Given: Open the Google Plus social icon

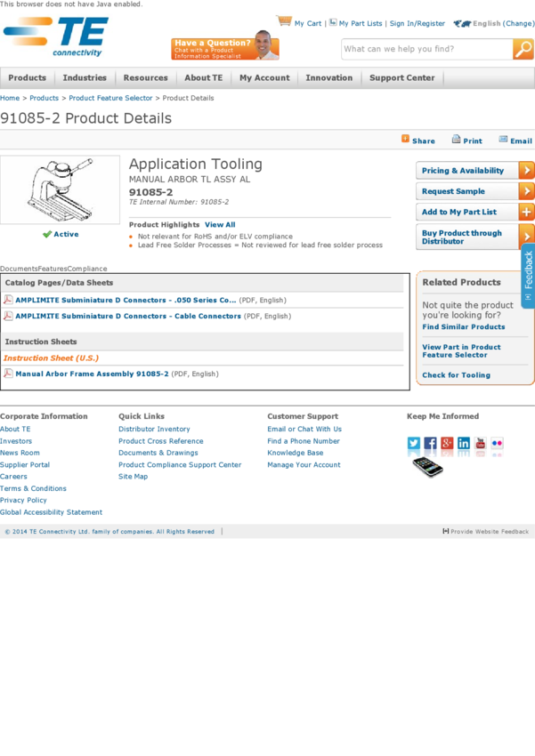Looking at the screenshot, I should (x=447, y=443).
